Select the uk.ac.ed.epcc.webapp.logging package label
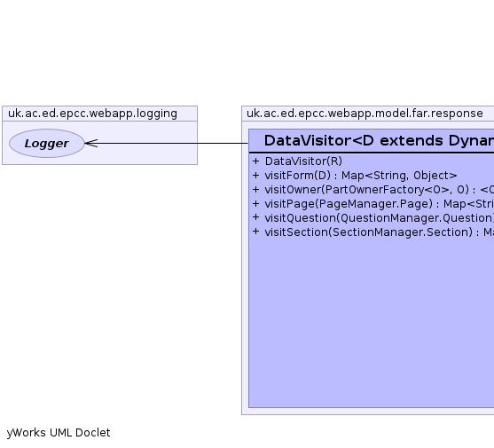 [92, 114]
